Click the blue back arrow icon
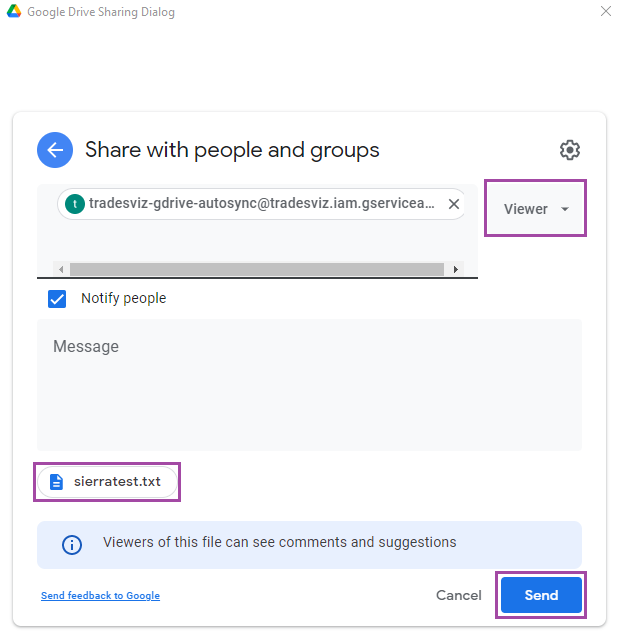Viewport: 618px width, 640px height. pos(55,150)
